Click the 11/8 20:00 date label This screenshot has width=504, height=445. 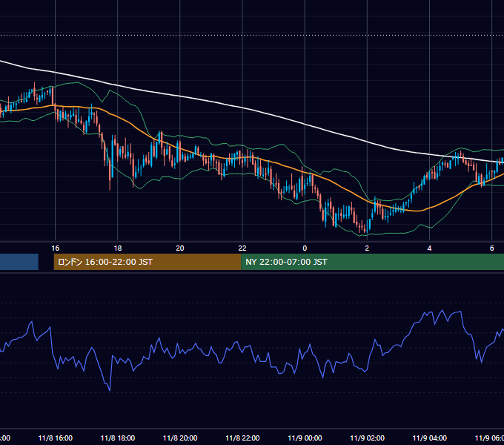(x=180, y=438)
